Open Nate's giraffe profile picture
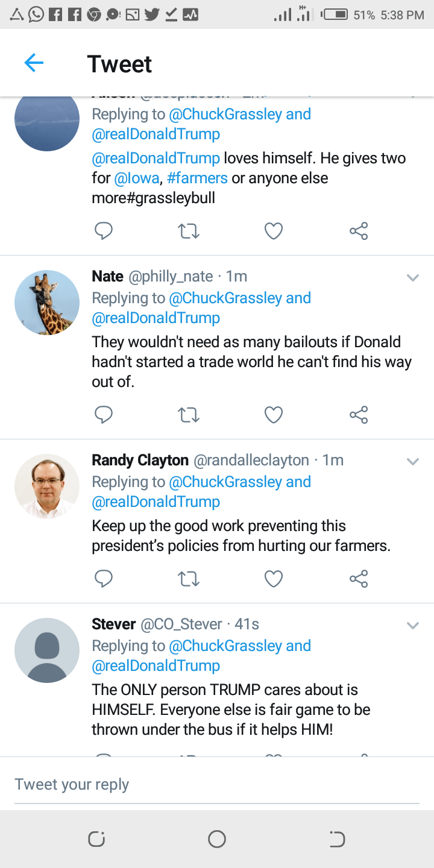 47,303
